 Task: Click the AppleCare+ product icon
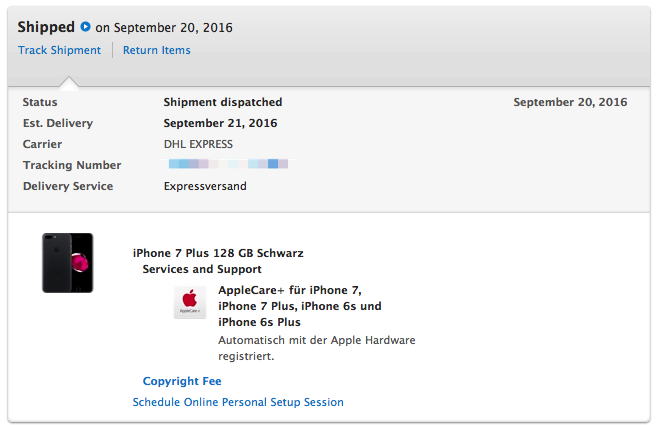tap(190, 302)
